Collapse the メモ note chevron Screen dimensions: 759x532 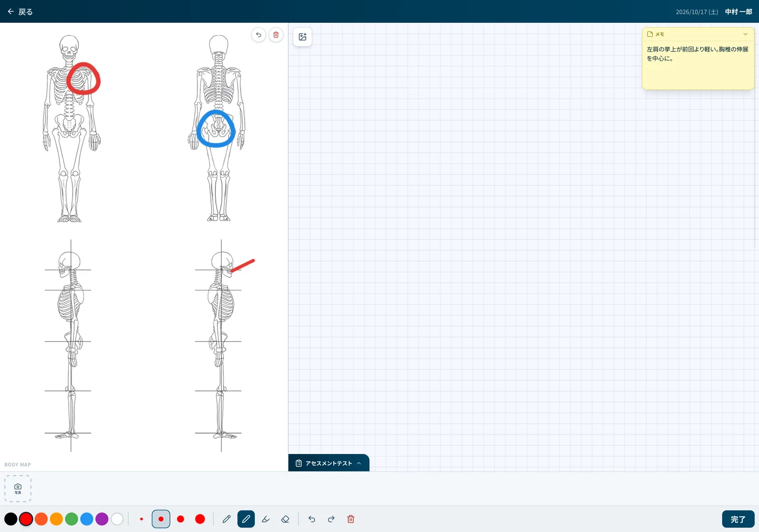coord(745,34)
